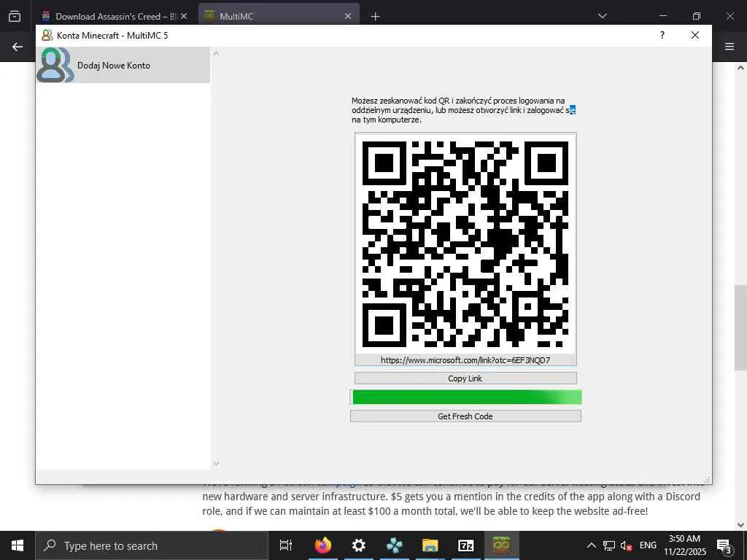This screenshot has height=560, width=747.
Task: Select the Dodaj Nowe Konto entry
Action: [123, 65]
